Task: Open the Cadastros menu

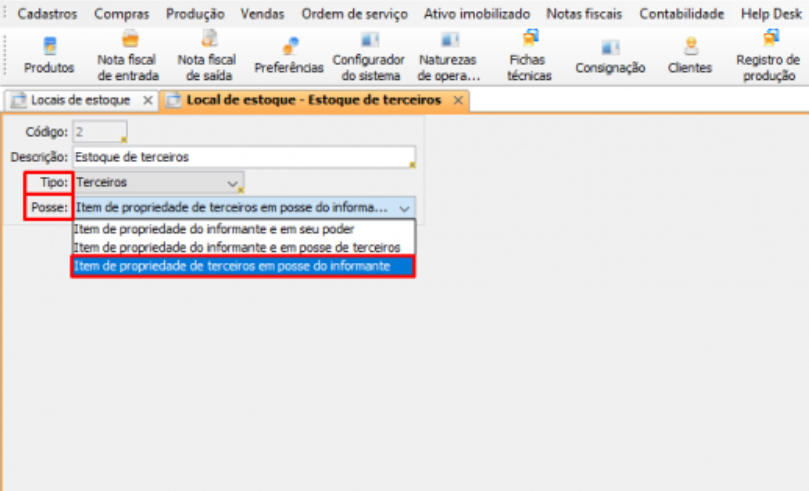Action: [47, 14]
